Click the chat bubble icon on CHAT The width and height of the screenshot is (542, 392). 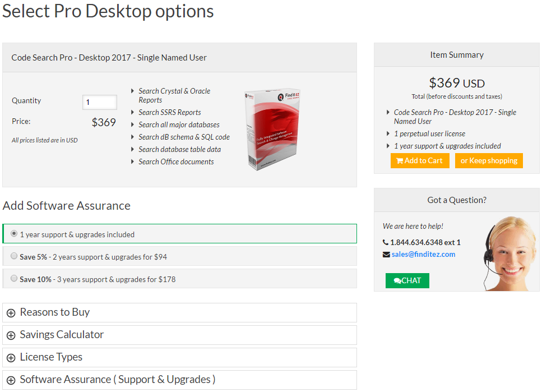[397, 281]
